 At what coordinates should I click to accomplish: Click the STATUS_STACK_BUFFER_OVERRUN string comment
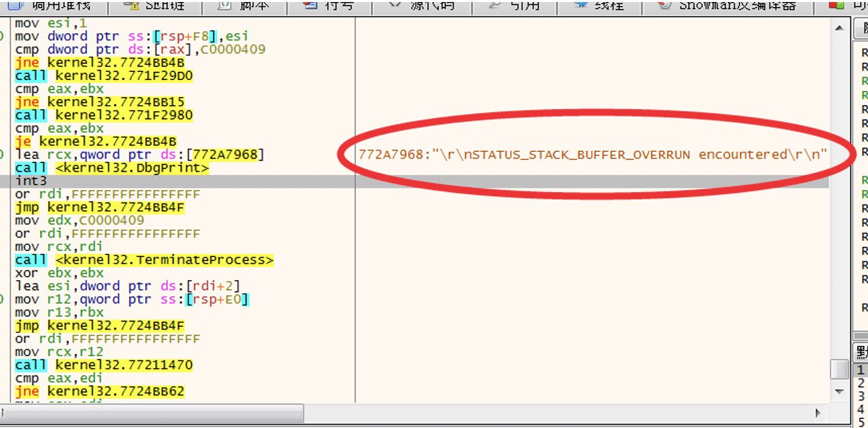(593, 155)
